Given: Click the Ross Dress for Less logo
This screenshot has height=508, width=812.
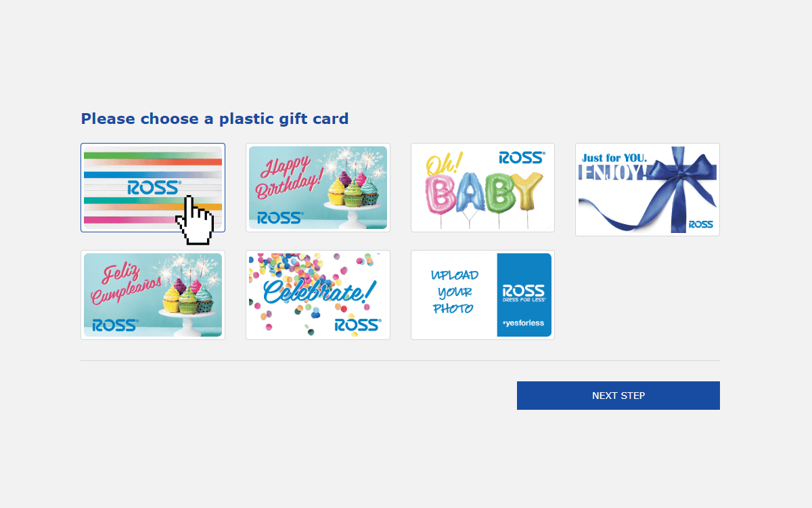Looking at the screenshot, I should click(524, 293).
